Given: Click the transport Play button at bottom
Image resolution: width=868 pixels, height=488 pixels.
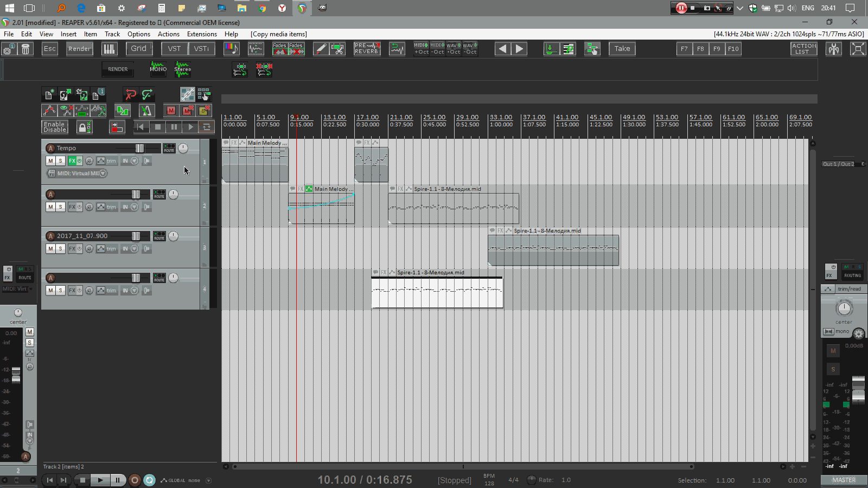Looking at the screenshot, I should click(x=100, y=480).
